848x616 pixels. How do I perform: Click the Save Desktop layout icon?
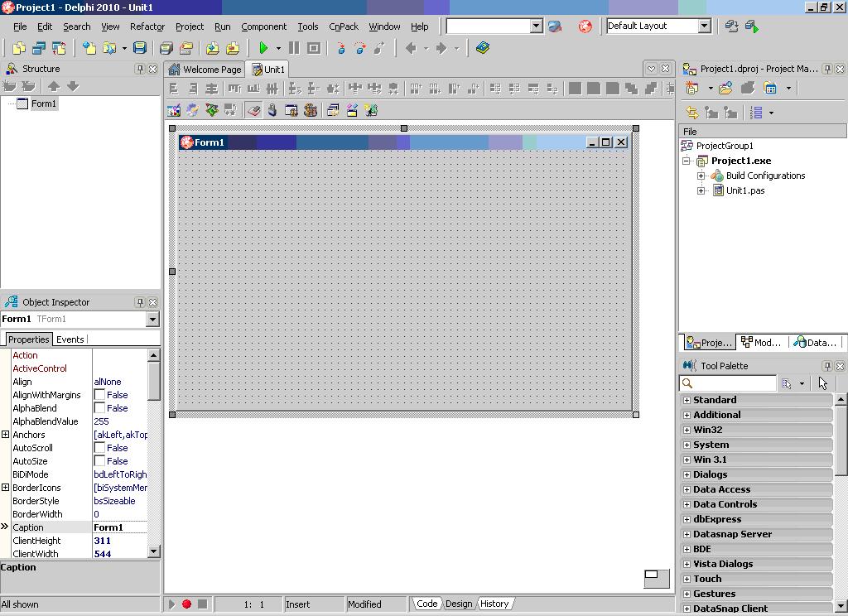pos(731,26)
